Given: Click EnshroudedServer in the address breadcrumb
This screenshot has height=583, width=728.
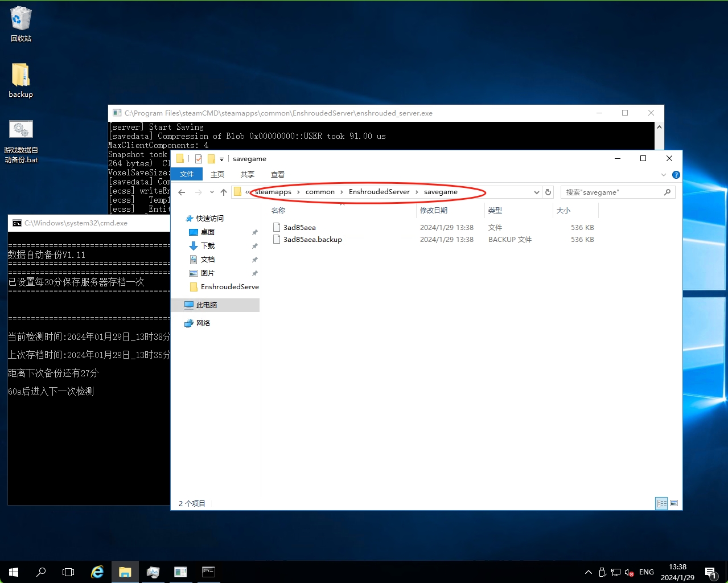Looking at the screenshot, I should 379,192.
